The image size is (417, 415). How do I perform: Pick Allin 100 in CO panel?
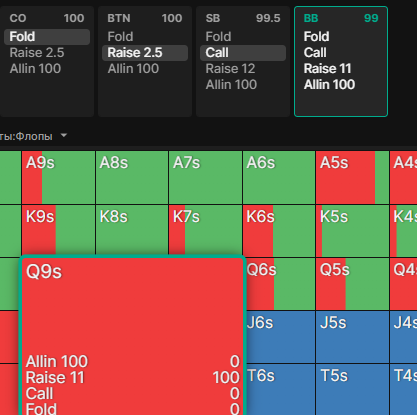point(35,69)
